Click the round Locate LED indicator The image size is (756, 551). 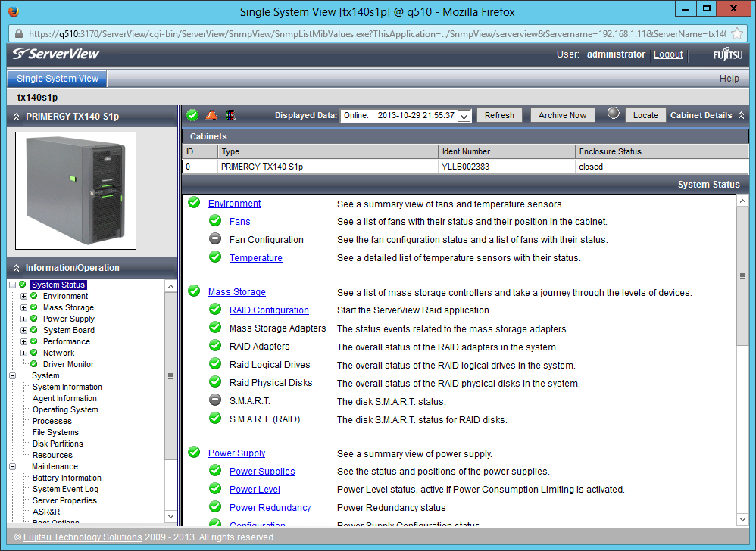[614, 114]
